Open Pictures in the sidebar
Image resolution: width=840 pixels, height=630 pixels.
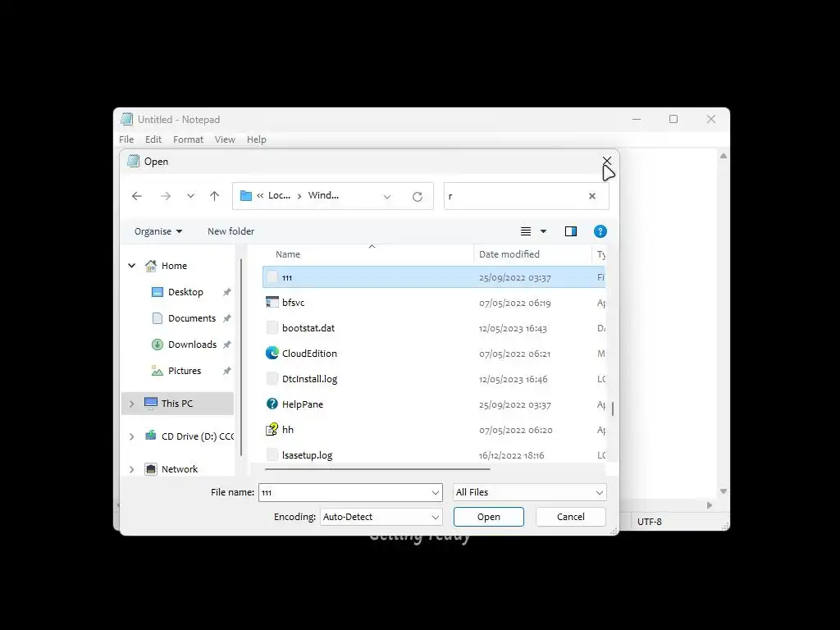pos(185,371)
